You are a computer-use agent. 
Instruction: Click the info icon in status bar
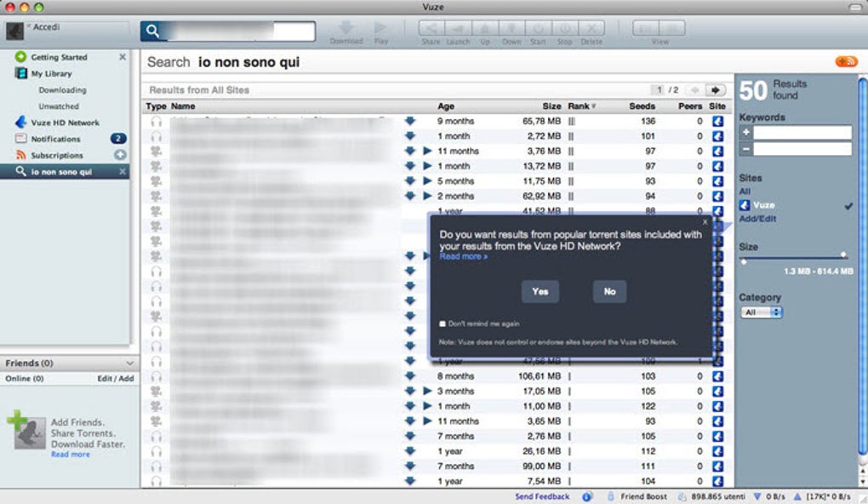tap(587, 496)
